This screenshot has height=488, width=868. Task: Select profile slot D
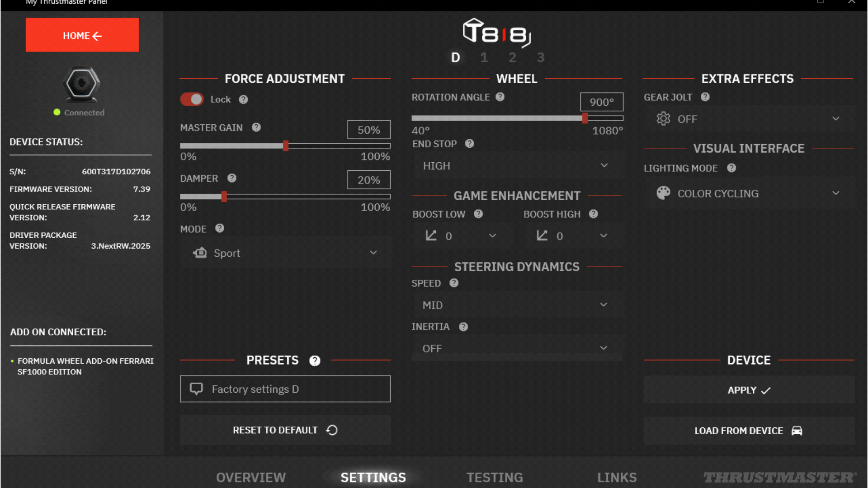point(455,57)
